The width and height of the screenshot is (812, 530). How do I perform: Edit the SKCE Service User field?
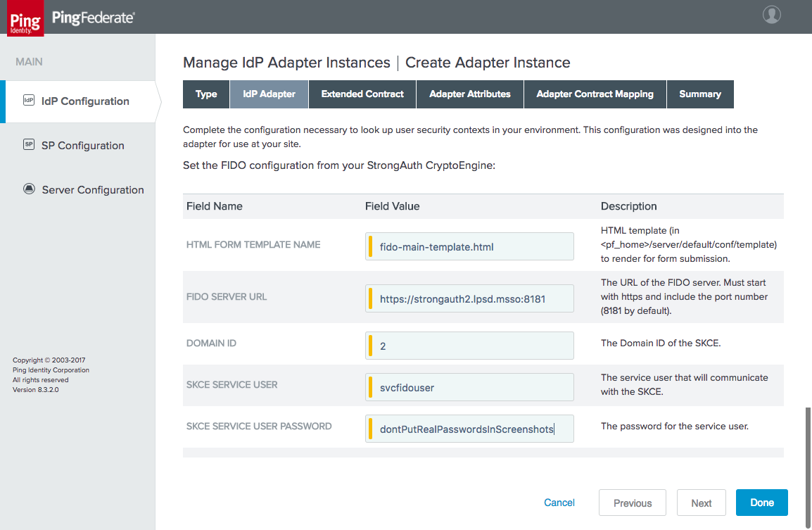click(469, 387)
